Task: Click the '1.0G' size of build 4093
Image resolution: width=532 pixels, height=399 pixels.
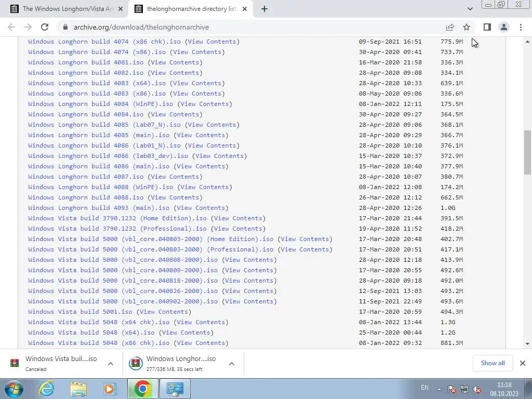Action: tap(448, 208)
